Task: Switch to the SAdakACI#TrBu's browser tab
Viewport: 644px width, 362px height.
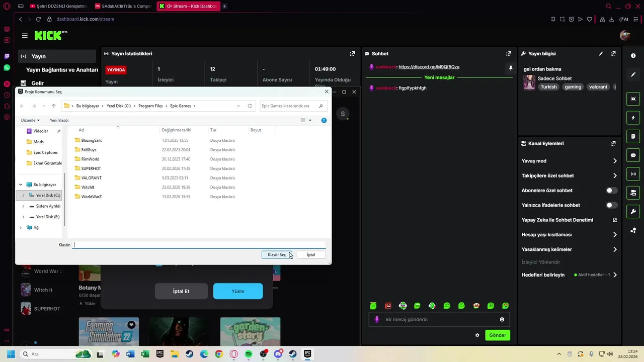Action: (x=123, y=6)
